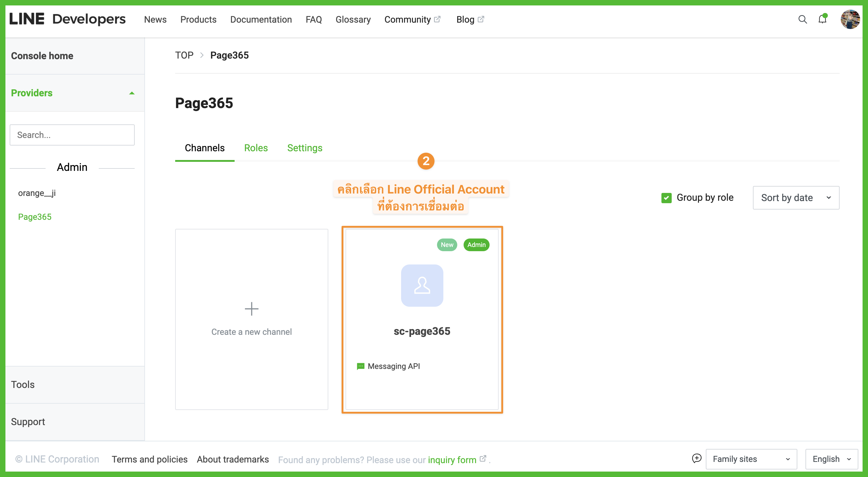Focus the provider Search field

click(72, 135)
